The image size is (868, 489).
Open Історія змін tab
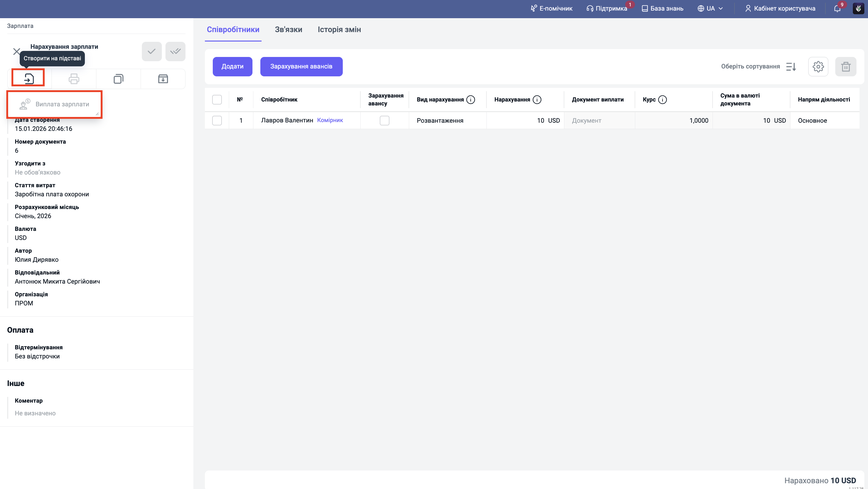click(x=339, y=30)
